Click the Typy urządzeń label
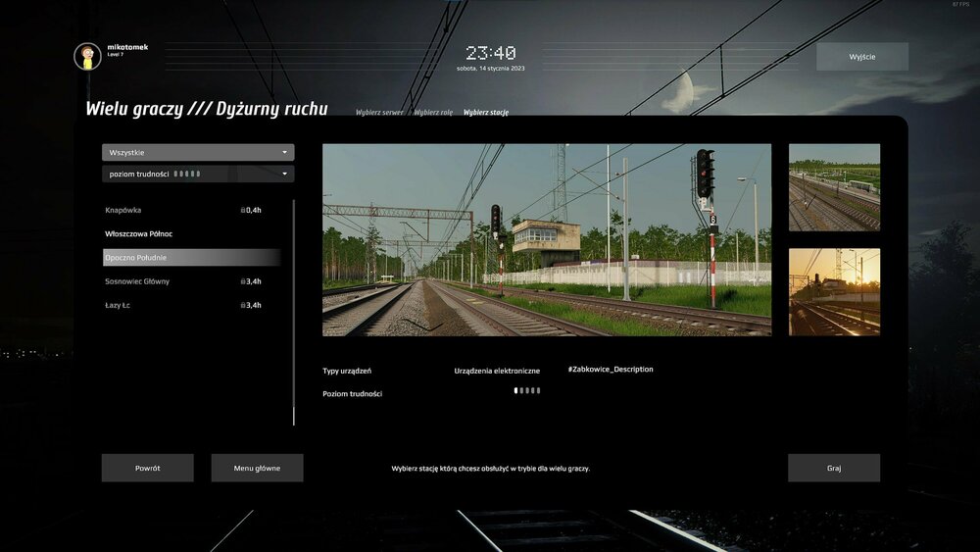980x552 pixels. [x=347, y=371]
